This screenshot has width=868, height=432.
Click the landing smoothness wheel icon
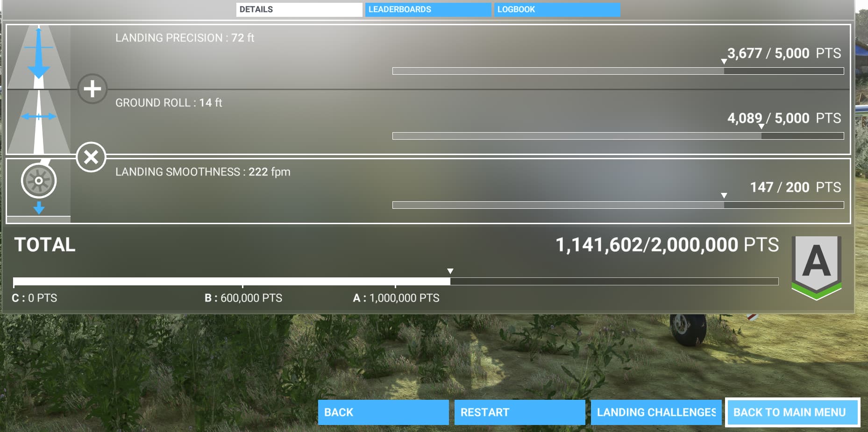pyautogui.click(x=39, y=191)
